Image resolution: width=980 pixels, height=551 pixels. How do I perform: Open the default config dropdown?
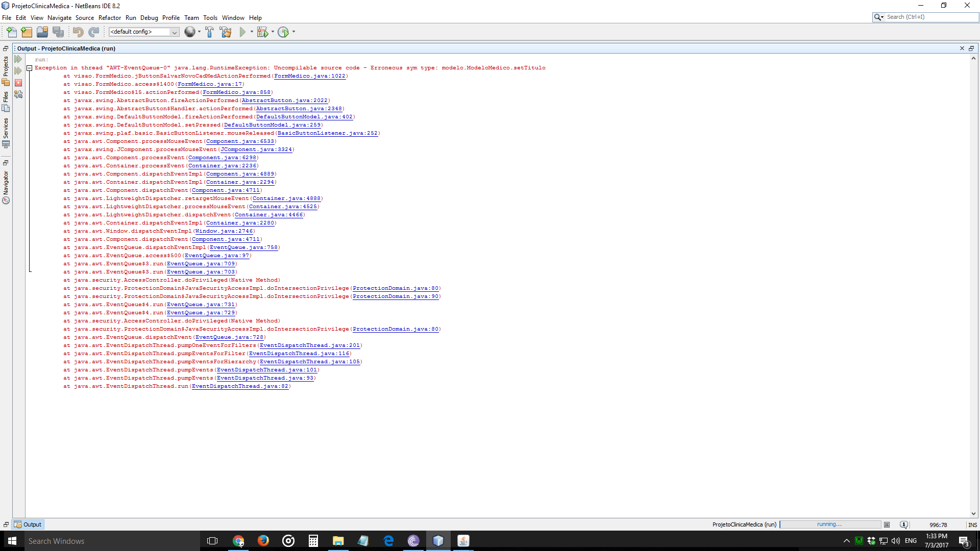tap(174, 32)
